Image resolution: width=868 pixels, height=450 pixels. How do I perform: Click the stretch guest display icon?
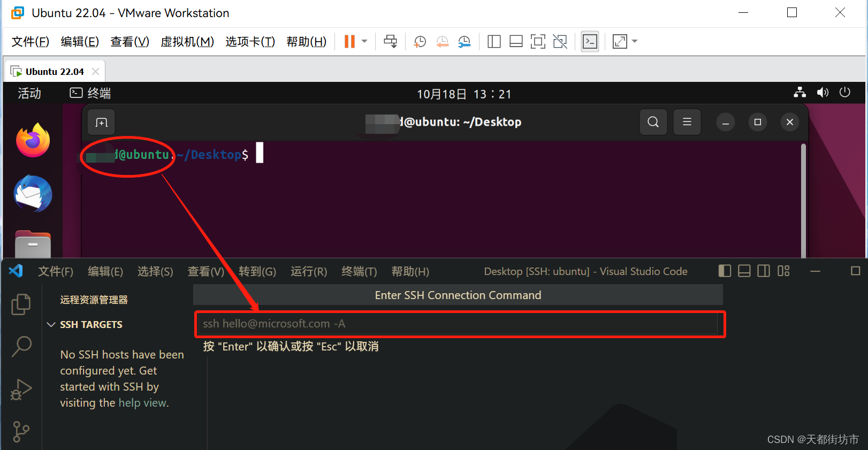coord(620,42)
